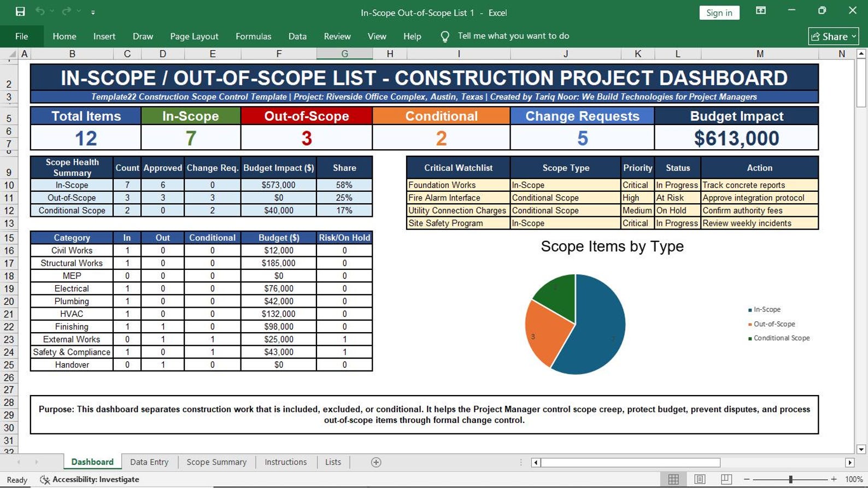The width and height of the screenshot is (868, 489).
Task: Click the 100% zoom level
Action: tap(854, 479)
